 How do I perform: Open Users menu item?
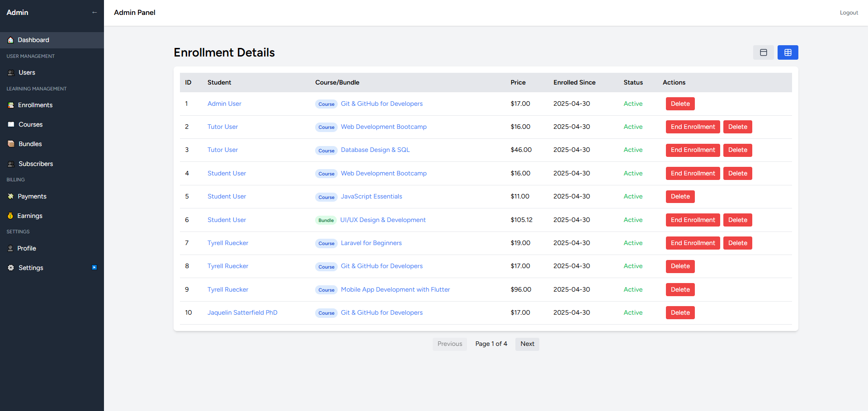point(52,73)
